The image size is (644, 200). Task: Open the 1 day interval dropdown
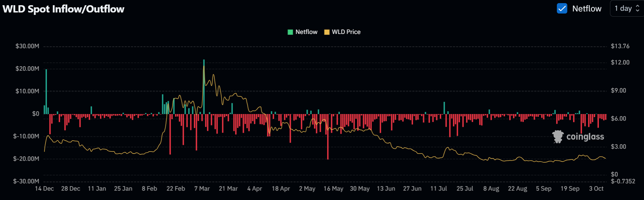coord(627,8)
